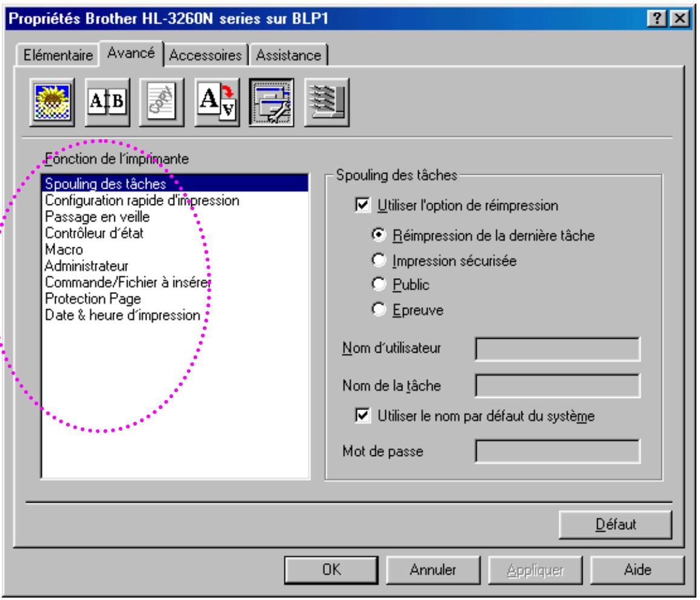Click the Nom d'utilisateur input field
The image size is (700, 600).
tap(558, 349)
